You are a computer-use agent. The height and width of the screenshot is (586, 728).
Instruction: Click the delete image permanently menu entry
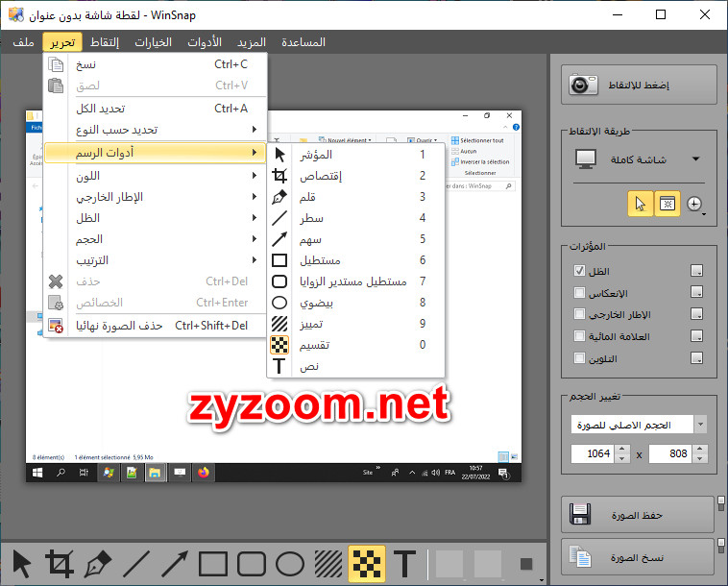[x=155, y=326]
